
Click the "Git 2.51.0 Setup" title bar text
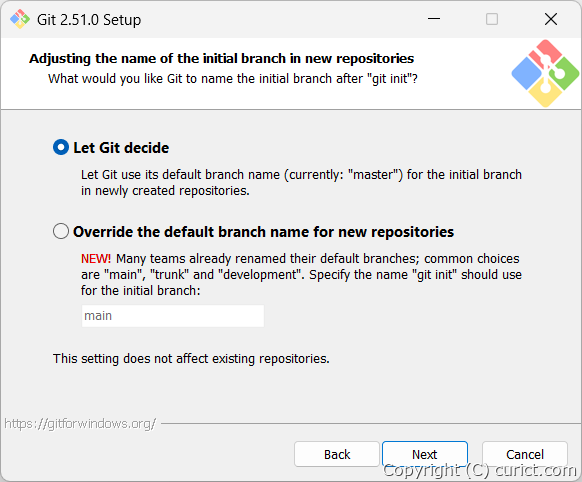pyautogui.click(x=89, y=20)
